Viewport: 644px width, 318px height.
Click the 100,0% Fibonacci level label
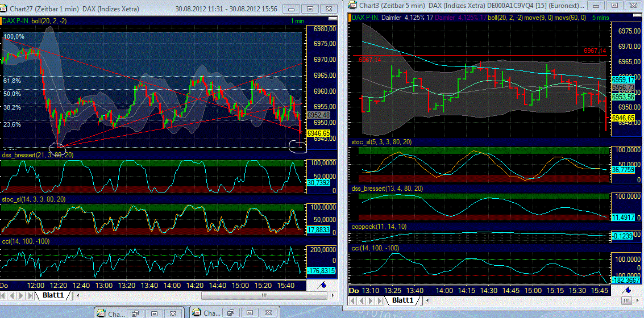click(x=14, y=37)
